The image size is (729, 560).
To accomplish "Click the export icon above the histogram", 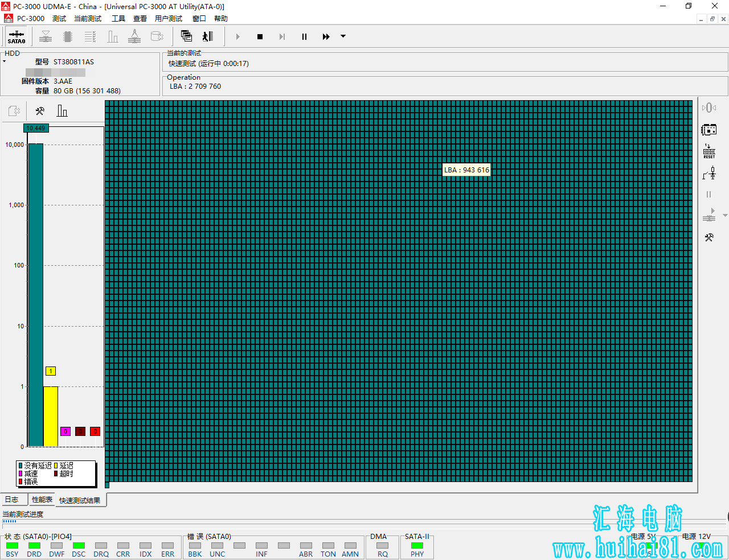I will coord(14,111).
